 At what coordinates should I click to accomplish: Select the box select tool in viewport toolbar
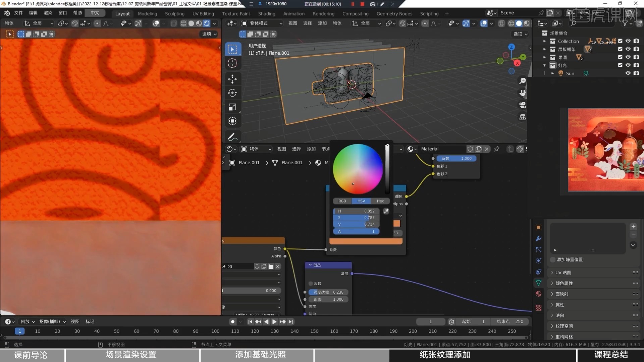pyautogui.click(x=232, y=49)
